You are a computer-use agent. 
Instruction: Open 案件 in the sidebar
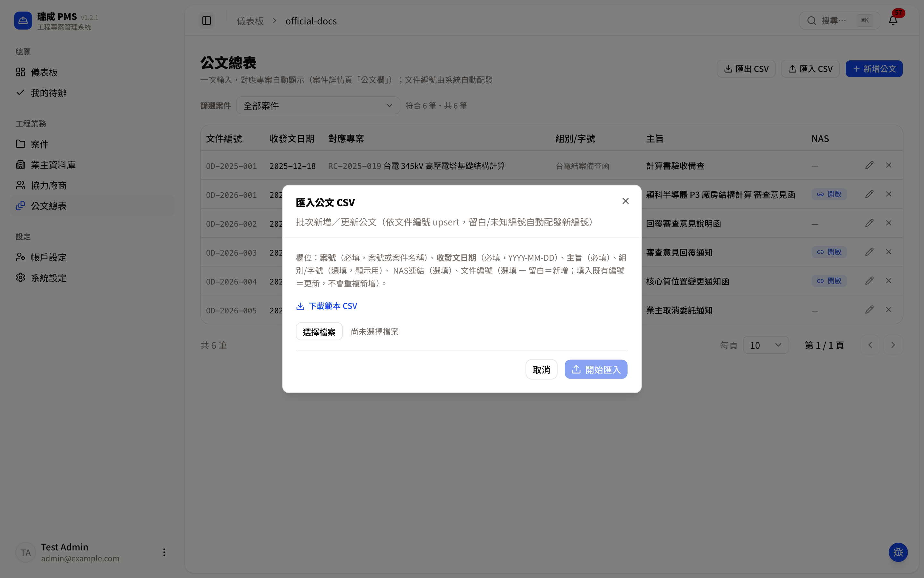[x=92, y=144]
